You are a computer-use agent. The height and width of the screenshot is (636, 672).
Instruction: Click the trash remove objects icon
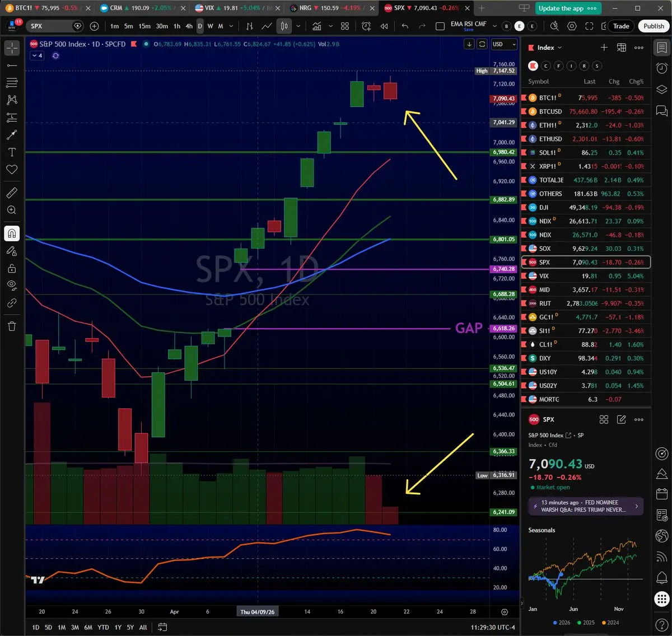(12, 326)
